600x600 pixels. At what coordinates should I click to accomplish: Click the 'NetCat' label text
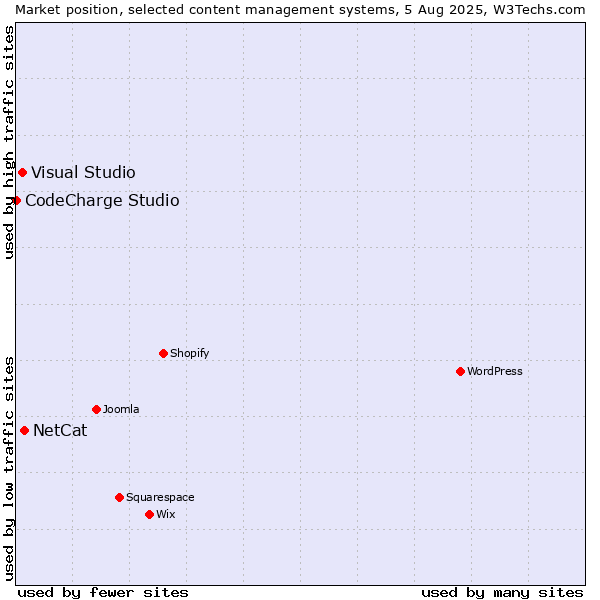click(x=60, y=431)
